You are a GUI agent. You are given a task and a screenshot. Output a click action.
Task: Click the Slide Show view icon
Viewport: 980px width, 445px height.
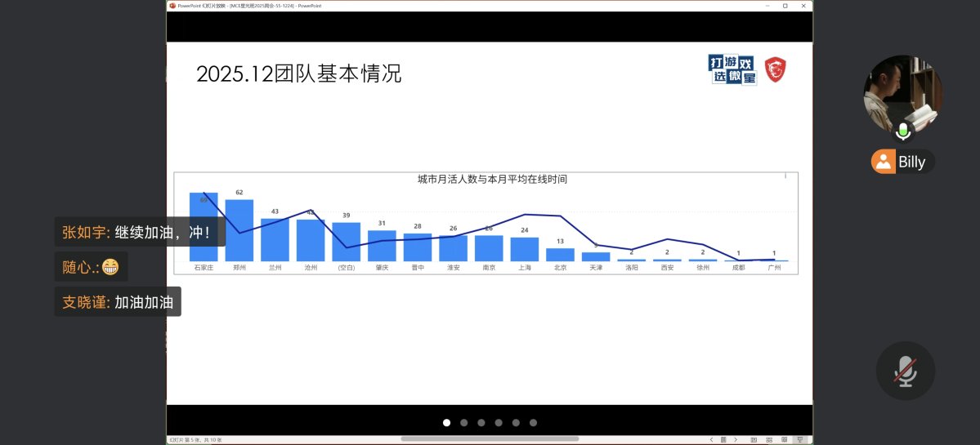(x=800, y=440)
